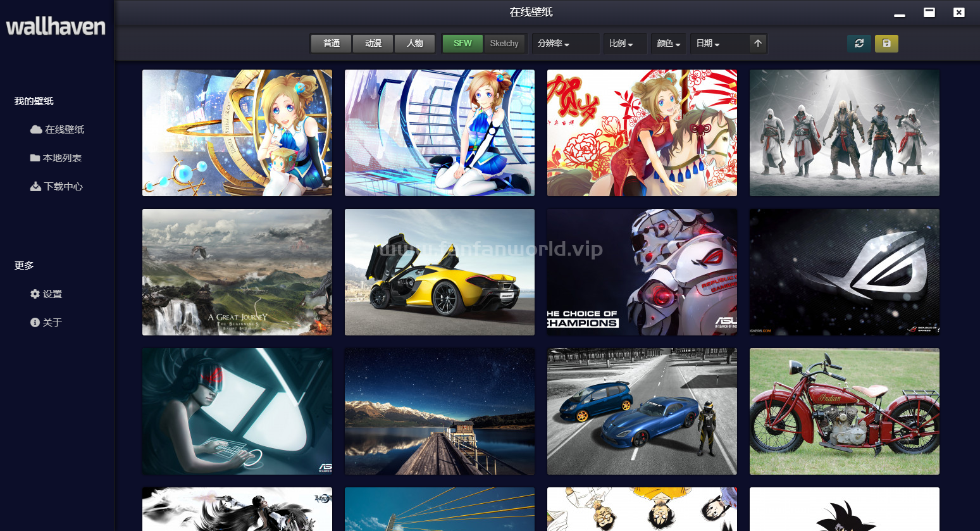
Task: Click the 我的壁纸 section heading
Action: [34, 101]
